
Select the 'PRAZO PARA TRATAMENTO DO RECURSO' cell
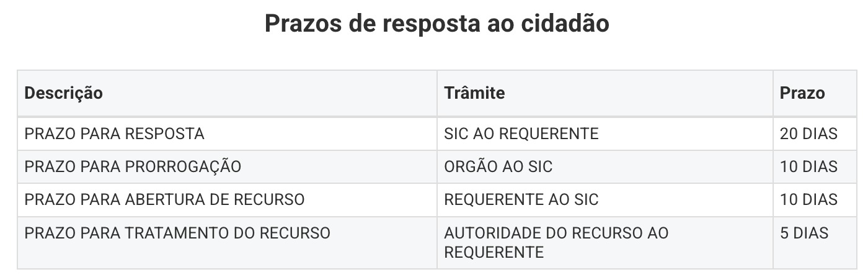(177, 234)
